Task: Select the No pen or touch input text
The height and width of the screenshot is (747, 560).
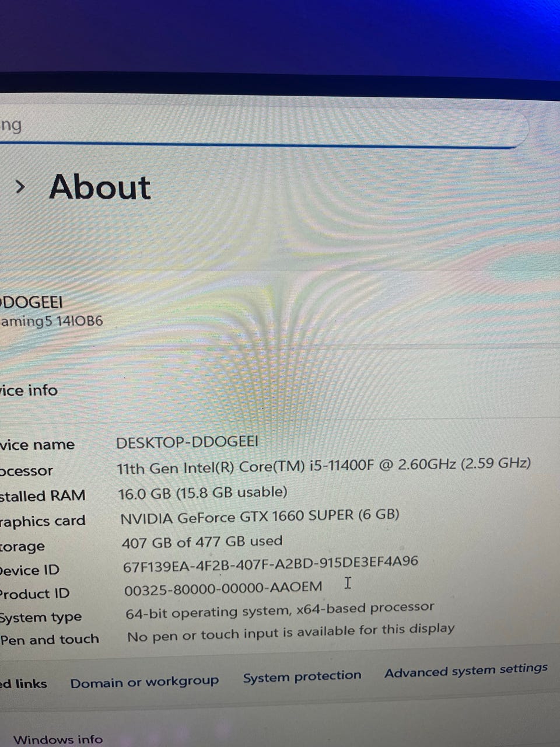Action: (x=291, y=633)
